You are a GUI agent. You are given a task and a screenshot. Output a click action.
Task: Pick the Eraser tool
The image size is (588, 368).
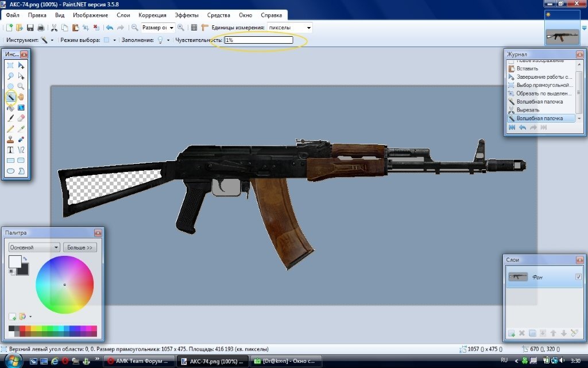click(21, 118)
